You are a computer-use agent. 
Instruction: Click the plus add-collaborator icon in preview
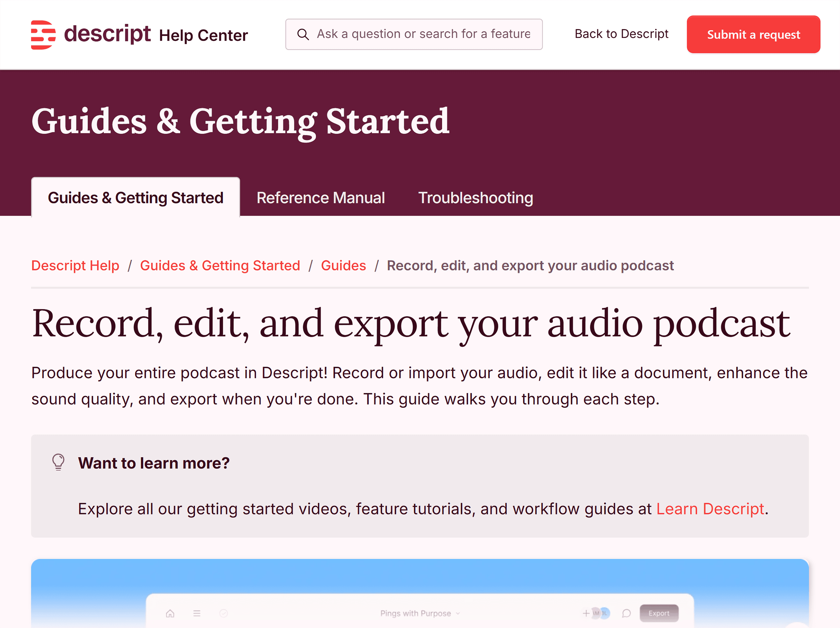(586, 613)
